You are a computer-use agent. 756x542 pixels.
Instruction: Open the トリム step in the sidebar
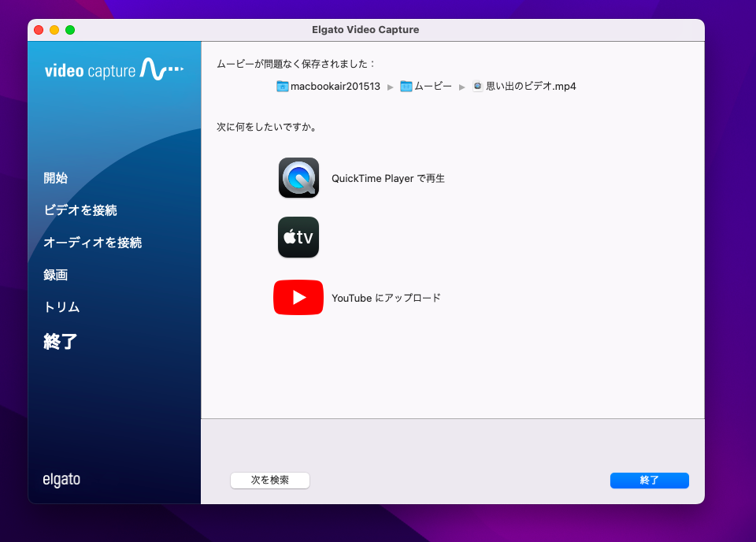click(62, 307)
